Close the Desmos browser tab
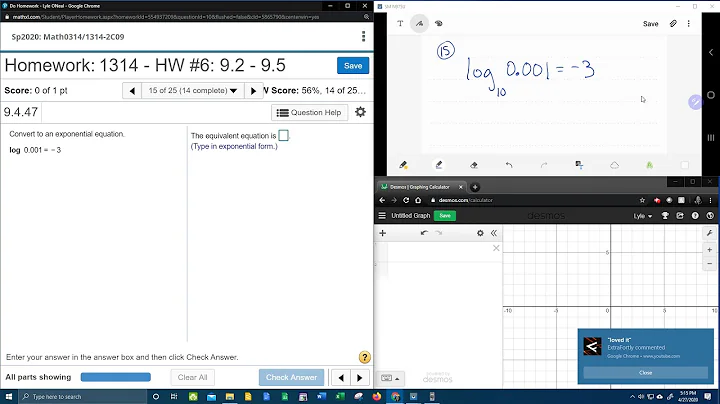This screenshot has width=720, height=404. [461, 187]
